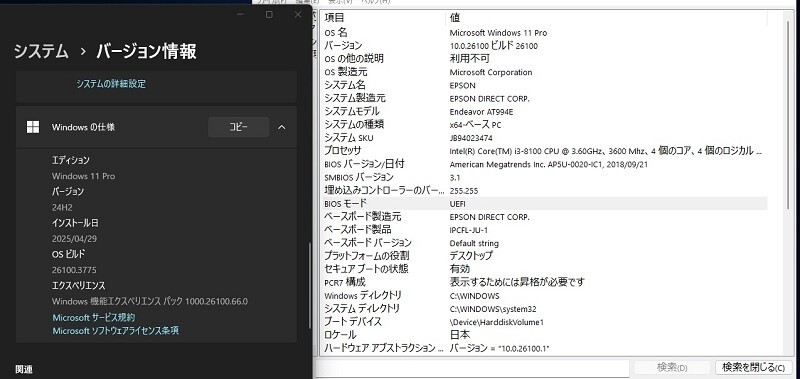Select the Default string baseboard version value
Image resolution: width=800 pixels, height=379 pixels.
[x=474, y=243]
